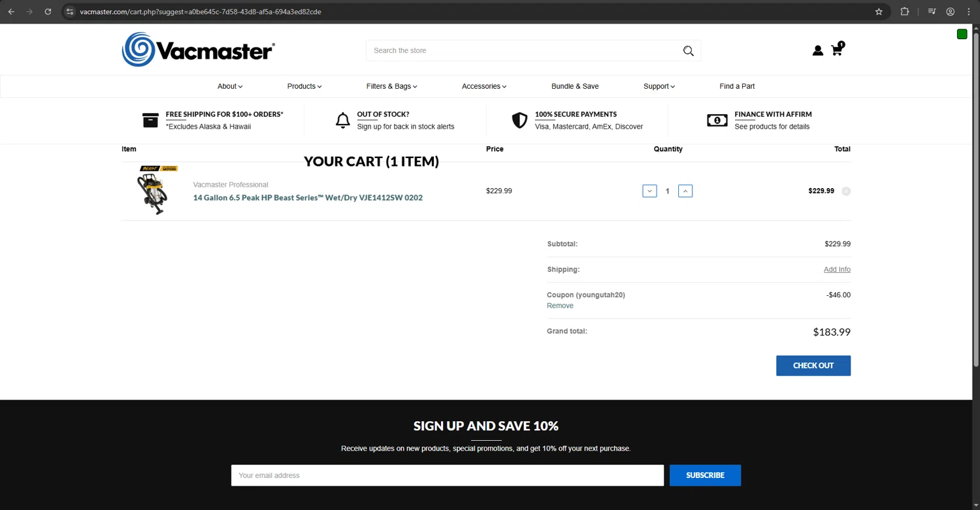Click the free shipping box icon

pos(150,120)
